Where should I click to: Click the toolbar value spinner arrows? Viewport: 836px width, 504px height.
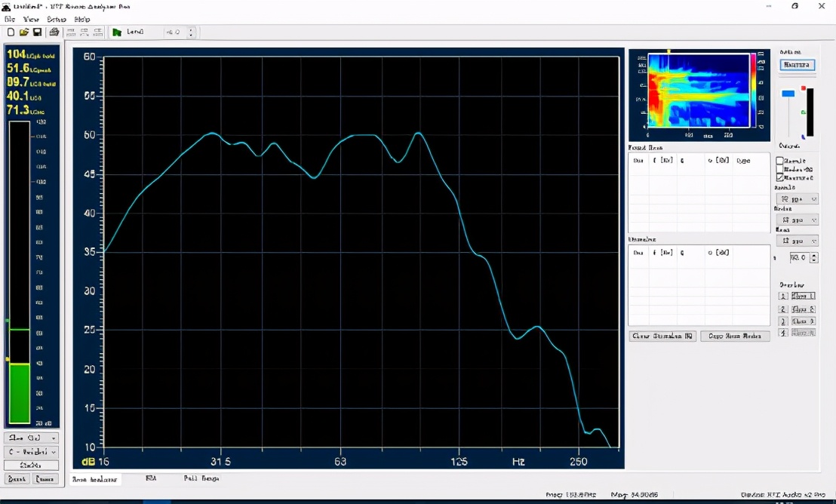click(x=191, y=32)
